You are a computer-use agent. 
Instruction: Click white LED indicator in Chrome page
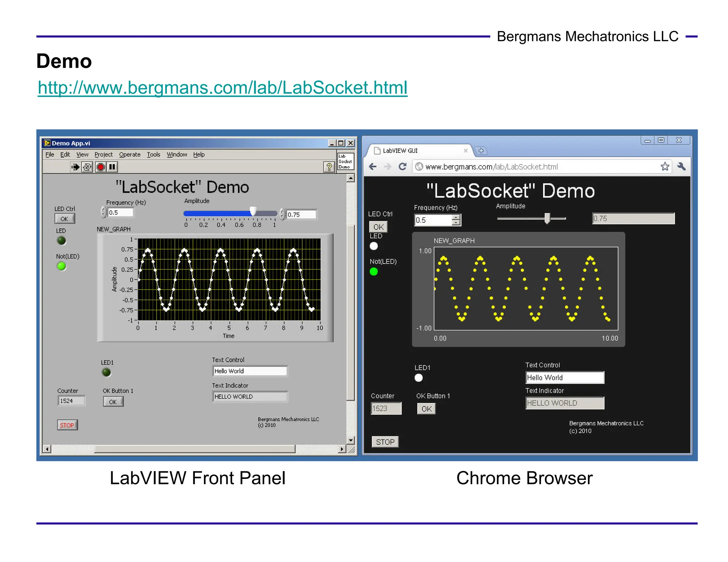(x=374, y=246)
